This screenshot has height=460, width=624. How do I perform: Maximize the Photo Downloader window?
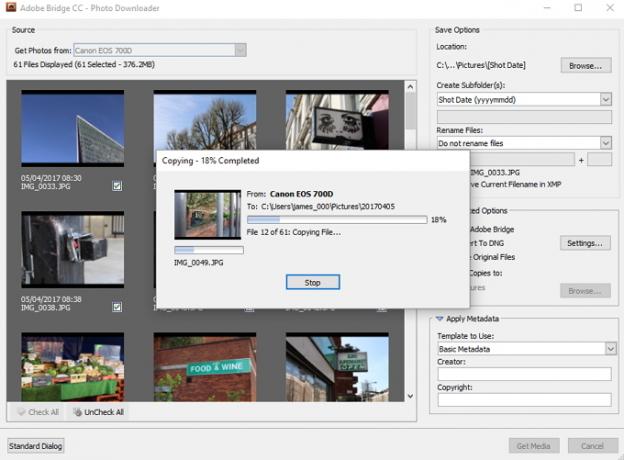(578, 8)
